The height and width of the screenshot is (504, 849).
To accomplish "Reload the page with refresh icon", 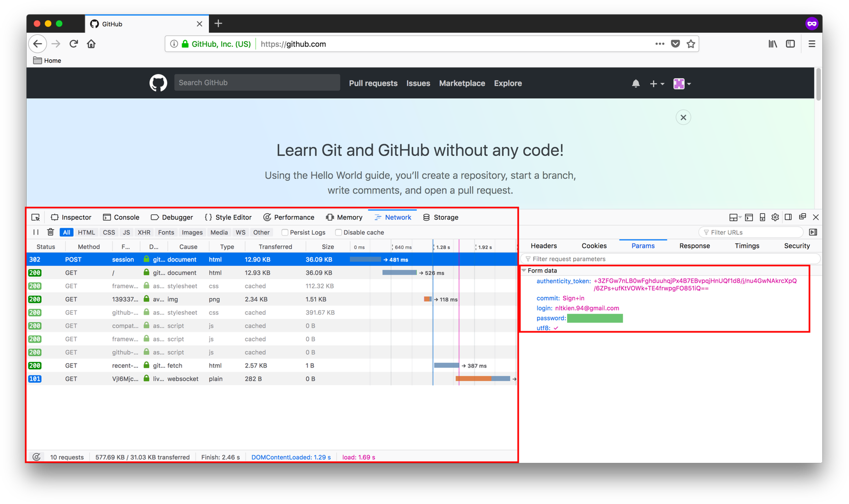I will tap(74, 44).
